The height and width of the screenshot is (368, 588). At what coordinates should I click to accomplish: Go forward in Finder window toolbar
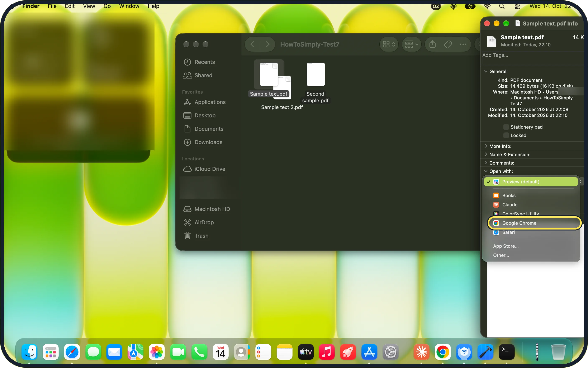click(x=267, y=44)
